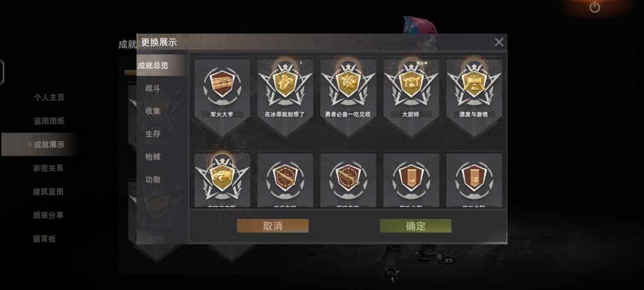The image size is (644, 290).
Task: Click the power icon at top right
Action: point(594,7)
